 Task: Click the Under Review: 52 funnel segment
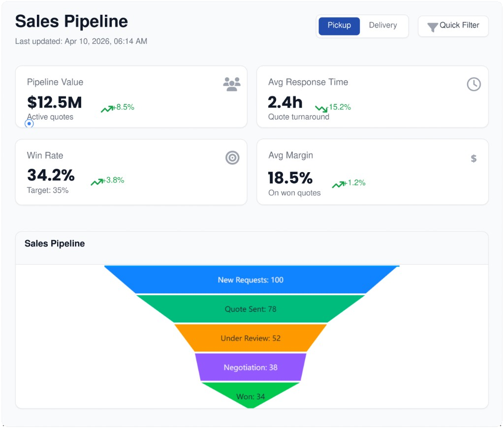[251, 338]
